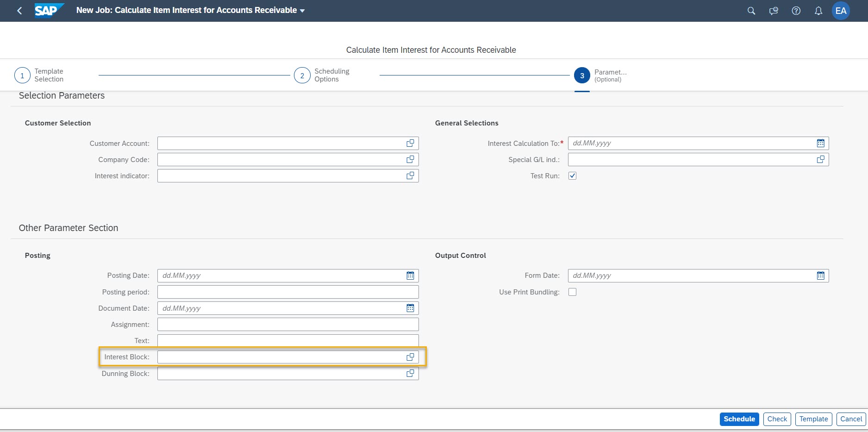This screenshot has width=868, height=432.
Task: Click the Template button
Action: [813, 419]
